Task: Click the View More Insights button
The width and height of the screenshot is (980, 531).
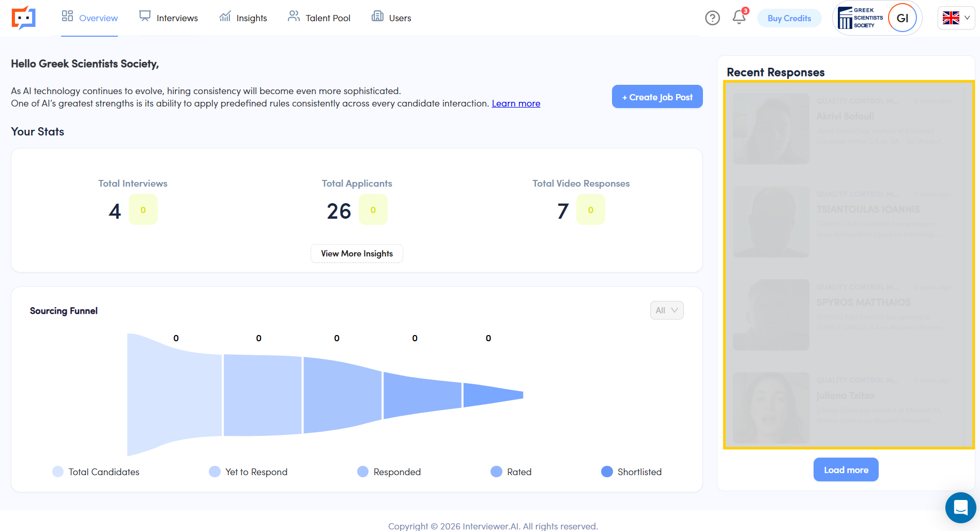Action: 357,253
